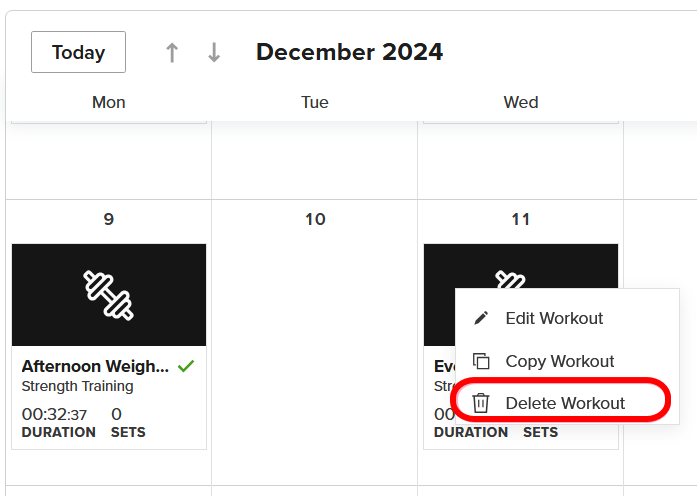Jump to Today in the calendar

pyautogui.click(x=78, y=52)
